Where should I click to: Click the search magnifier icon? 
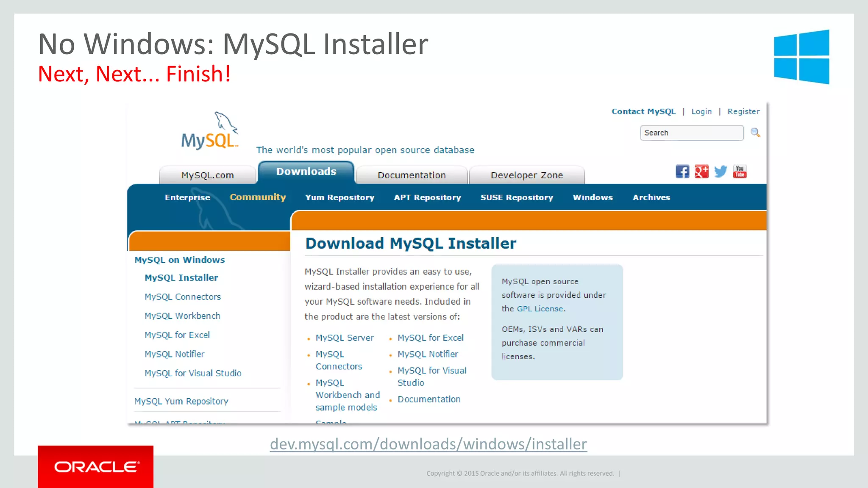click(755, 133)
